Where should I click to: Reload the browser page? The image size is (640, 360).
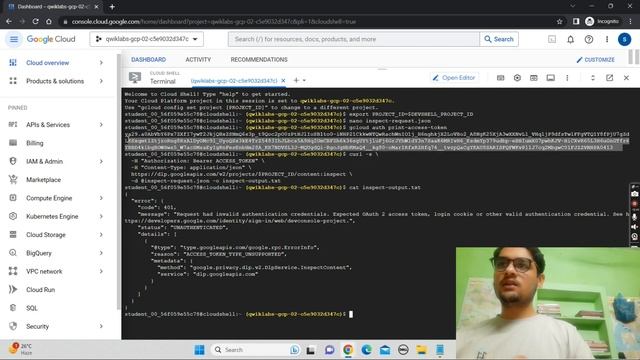pos(36,21)
